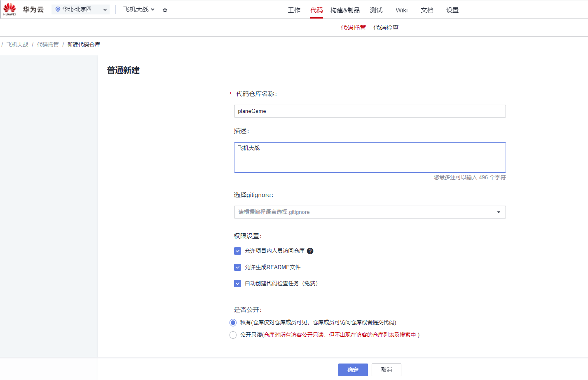Toggle 允许项目内人员访问仓库 checkbox

pyautogui.click(x=237, y=251)
